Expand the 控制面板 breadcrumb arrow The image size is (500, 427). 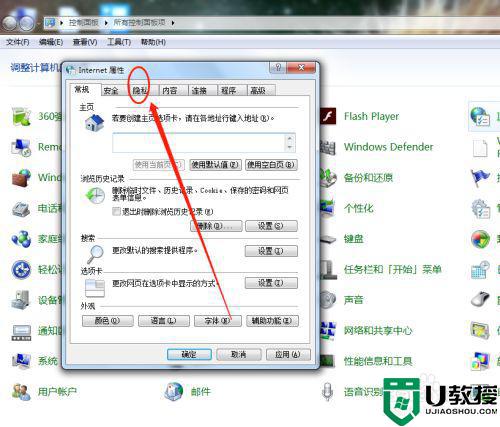click(106, 23)
